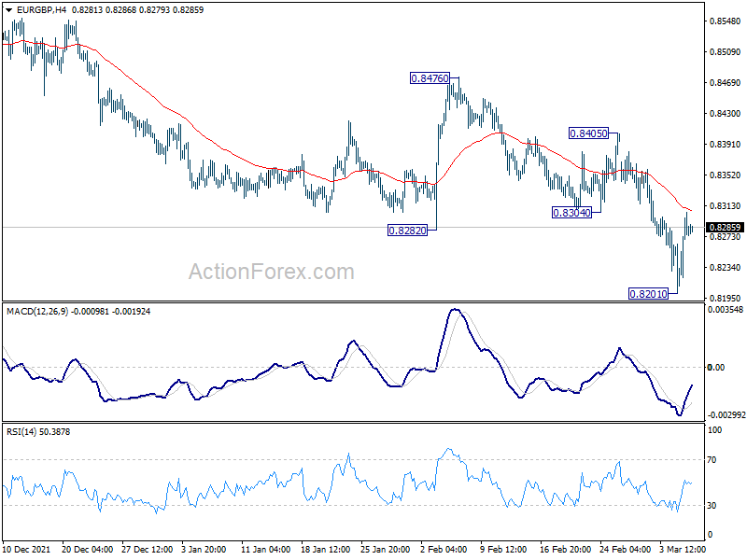Click the 0.84300 price axis value
Viewport: 747px width, 560px height.
pos(726,113)
